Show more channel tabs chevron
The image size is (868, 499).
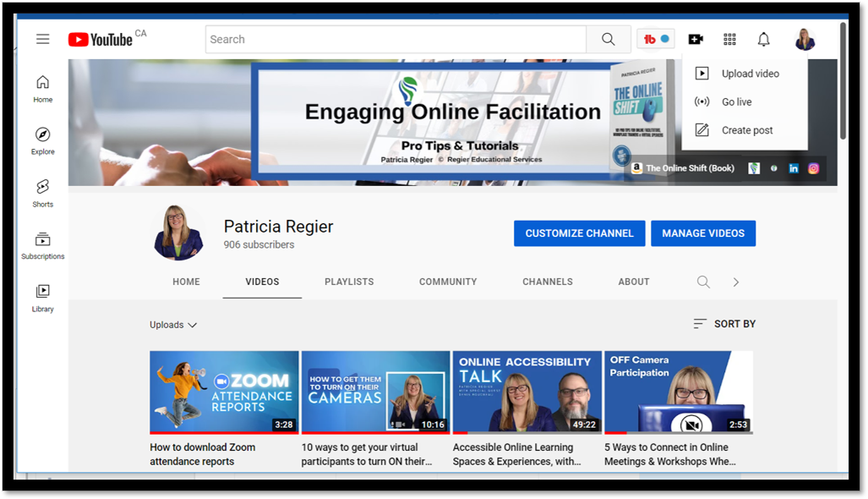pos(735,282)
